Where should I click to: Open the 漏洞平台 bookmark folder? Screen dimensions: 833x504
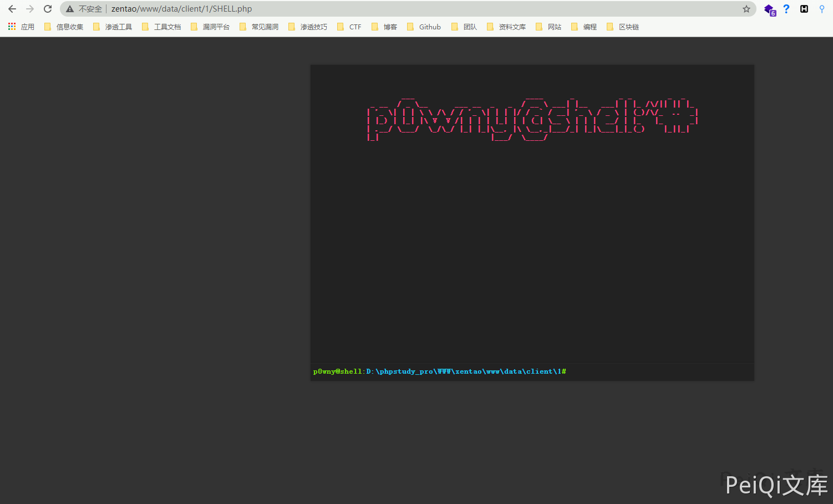click(x=210, y=27)
